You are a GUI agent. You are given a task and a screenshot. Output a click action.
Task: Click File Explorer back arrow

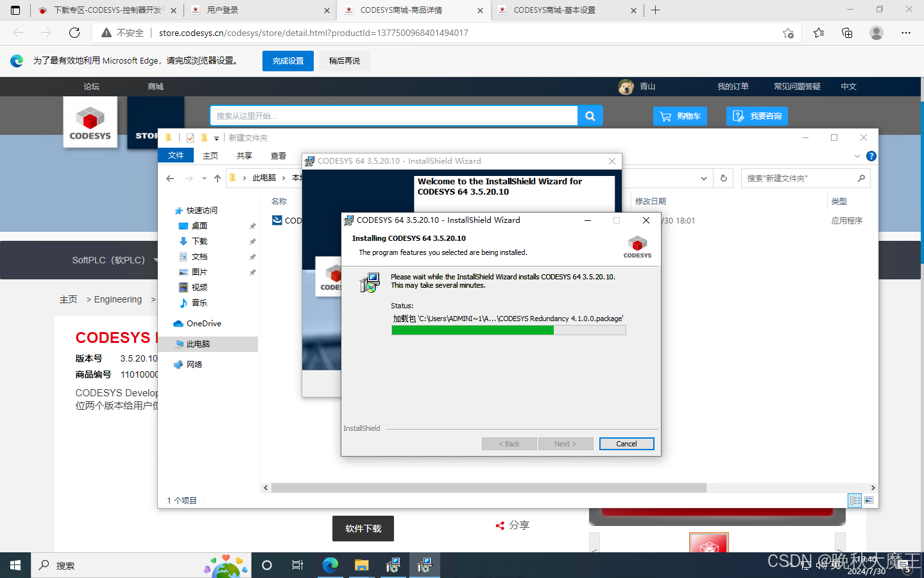point(170,178)
